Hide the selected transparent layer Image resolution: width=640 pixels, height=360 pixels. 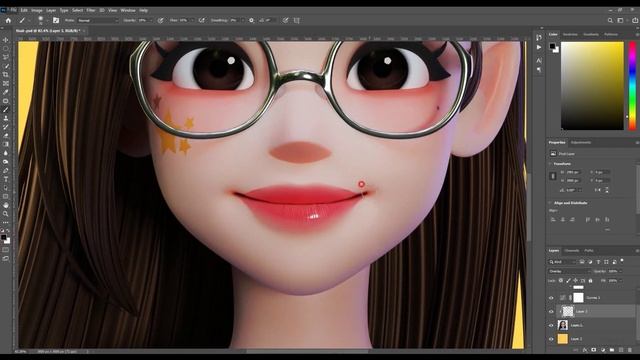click(551, 311)
